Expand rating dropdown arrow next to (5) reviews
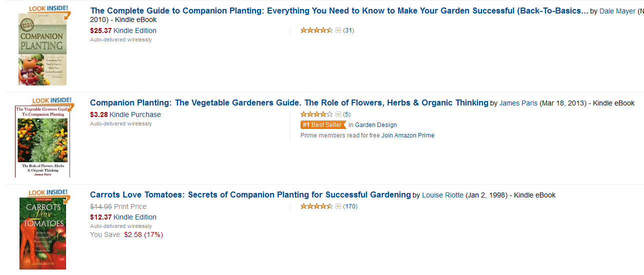Viewport: 644px width, 275px height. pos(338,114)
